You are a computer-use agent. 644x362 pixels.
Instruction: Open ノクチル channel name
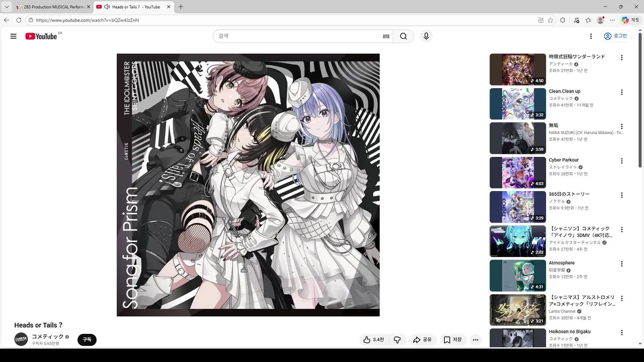557,202
